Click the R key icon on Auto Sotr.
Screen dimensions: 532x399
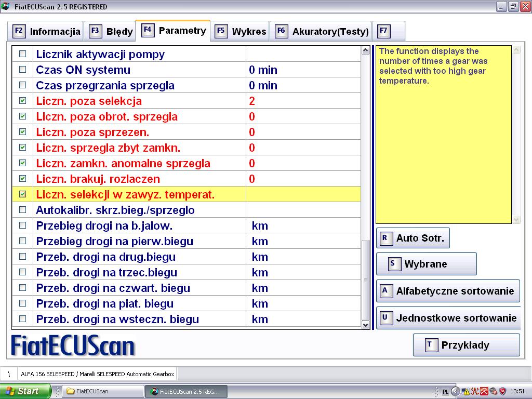pos(385,238)
